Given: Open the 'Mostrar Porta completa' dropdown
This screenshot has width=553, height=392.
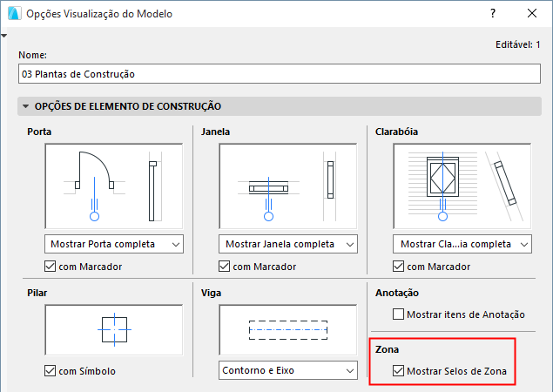Looking at the screenshot, I should (113, 244).
